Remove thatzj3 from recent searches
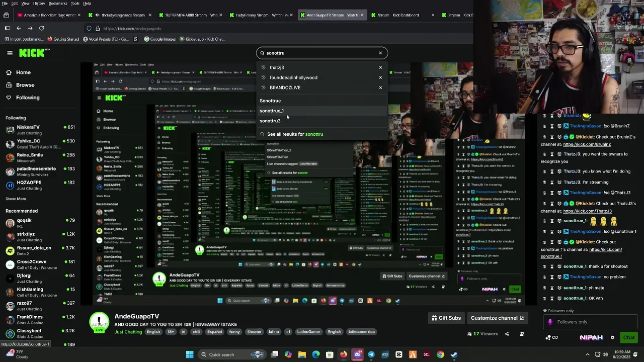The image size is (644, 362). point(380,67)
